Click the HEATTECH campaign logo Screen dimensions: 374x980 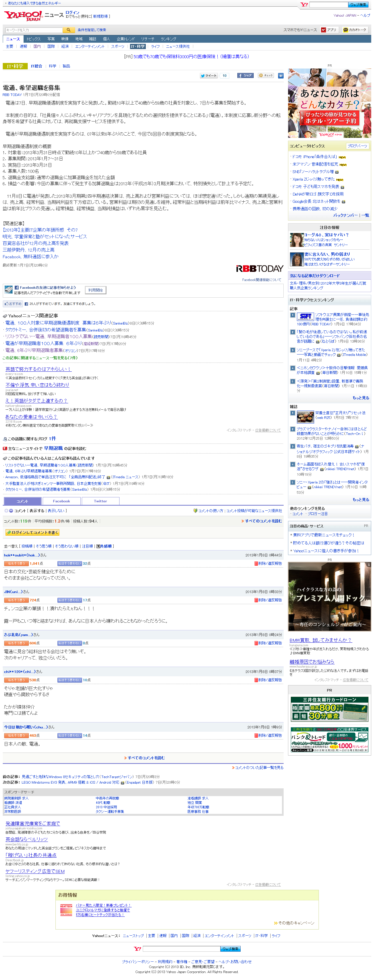pyautogui.click(x=66, y=910)
